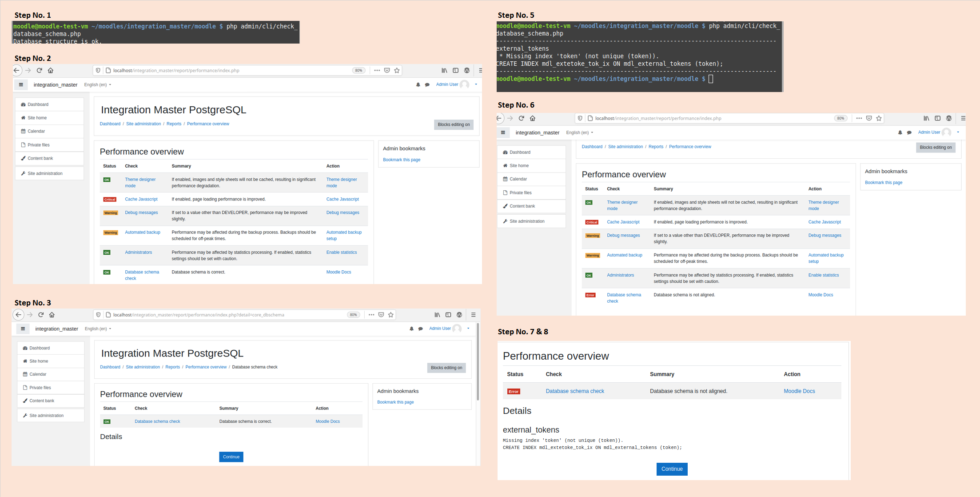Viewport: 980px width, 497px height.
Task: Open notifications bell in Step 3 Moodle header
Action: click(411, 329)
